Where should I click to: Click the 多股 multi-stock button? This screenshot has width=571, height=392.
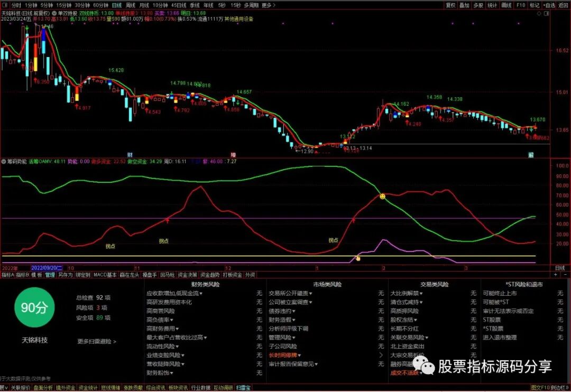(x=478, y=5)
